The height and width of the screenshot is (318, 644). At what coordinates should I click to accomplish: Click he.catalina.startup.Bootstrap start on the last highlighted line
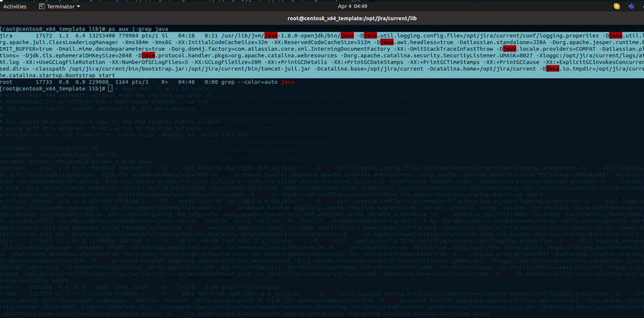click(x=57, y=75)
